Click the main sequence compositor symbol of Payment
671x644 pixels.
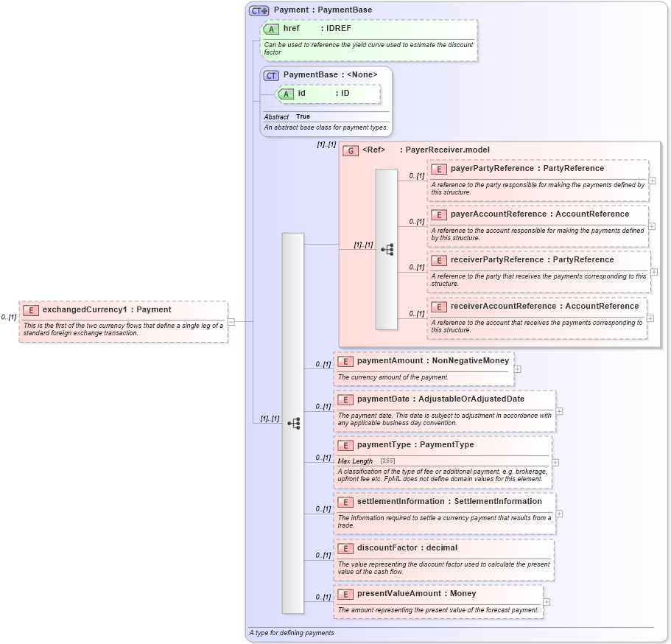294,424
